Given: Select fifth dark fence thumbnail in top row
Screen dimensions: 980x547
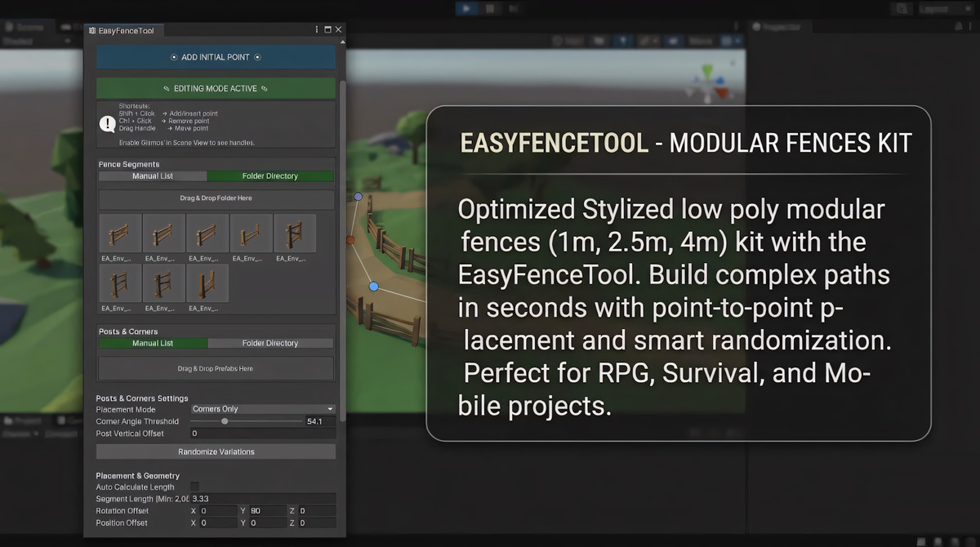Looking at the screenshot, I should click(x=295, y=233).
